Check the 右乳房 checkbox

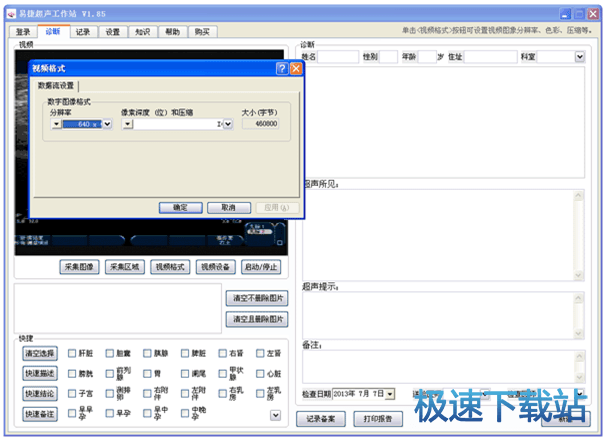click(222, 394)
